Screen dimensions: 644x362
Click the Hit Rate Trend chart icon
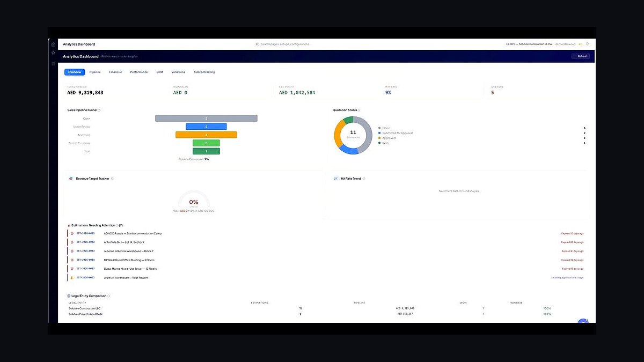[336, 179]
